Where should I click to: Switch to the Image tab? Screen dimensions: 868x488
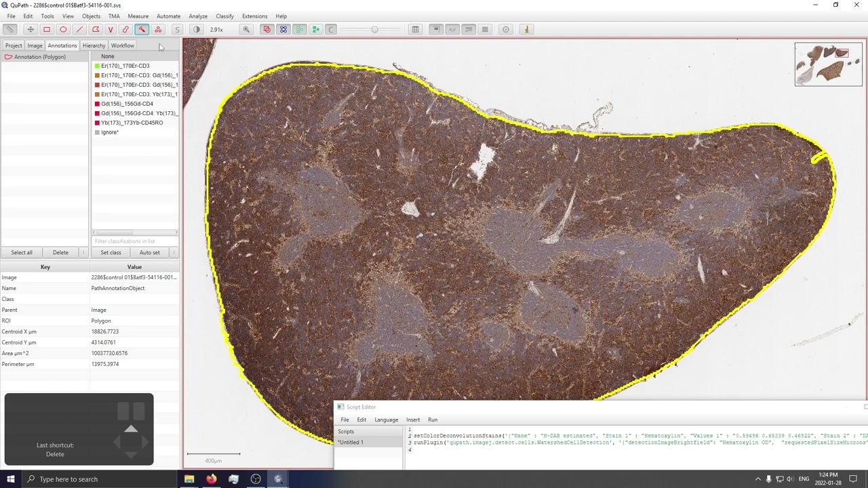[35, 45]
